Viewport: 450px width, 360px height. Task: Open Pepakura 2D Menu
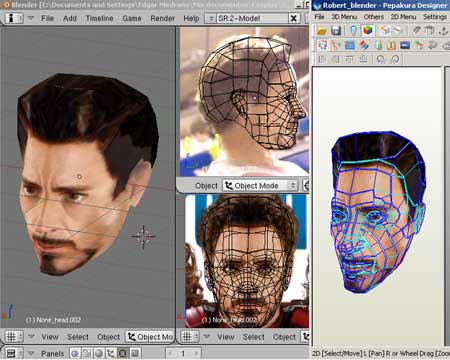click(403, 17)
